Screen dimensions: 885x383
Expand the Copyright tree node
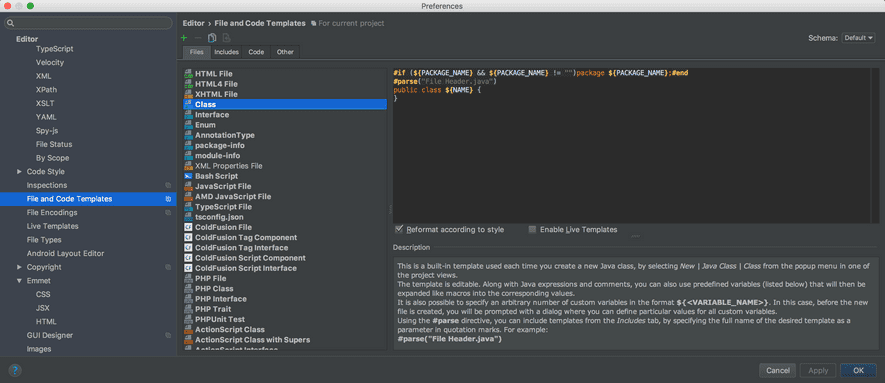(20, 267)
